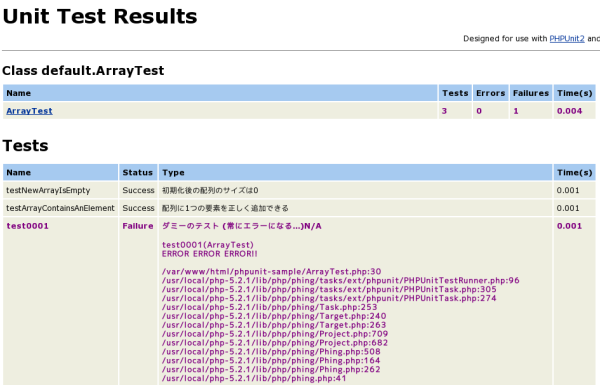Click the Task.php:253 trace line
Image resolution: width=600 pixels, height=385 pixels.
tap(269, 307)
